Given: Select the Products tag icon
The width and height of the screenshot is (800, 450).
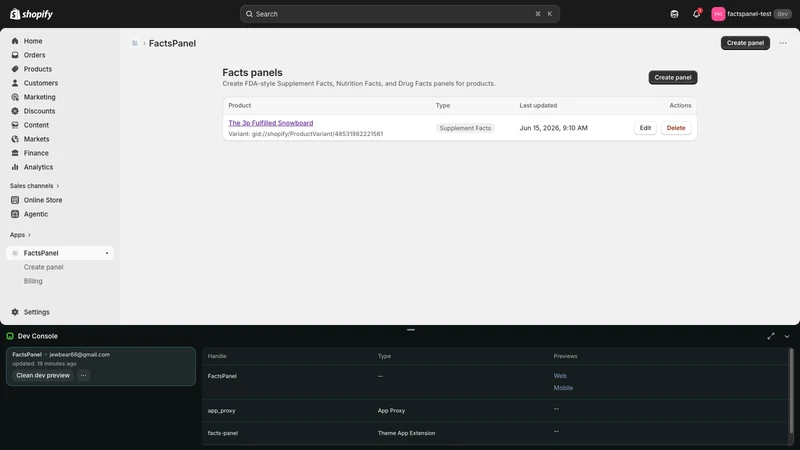Looking at the screenshot, I should [x=15, y=69].
